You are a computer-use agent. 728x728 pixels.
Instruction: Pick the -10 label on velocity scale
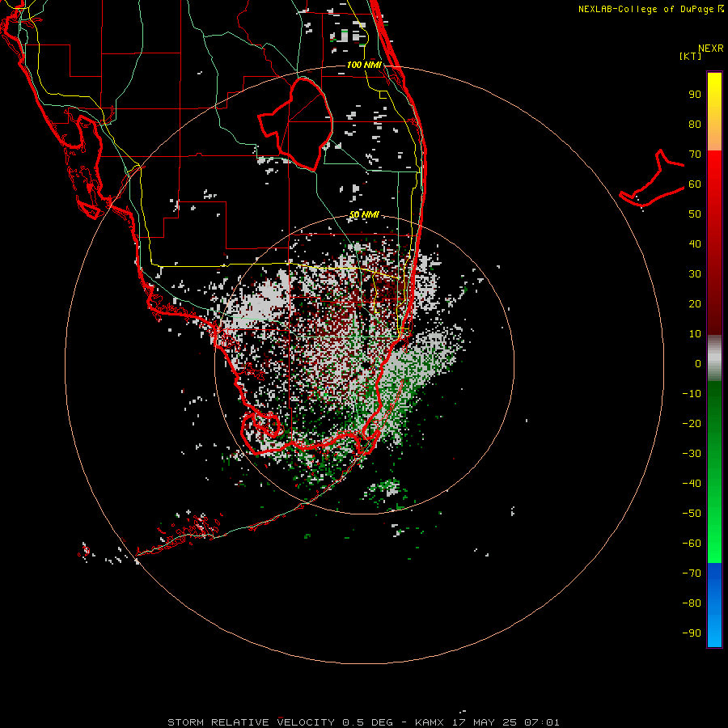692,394
